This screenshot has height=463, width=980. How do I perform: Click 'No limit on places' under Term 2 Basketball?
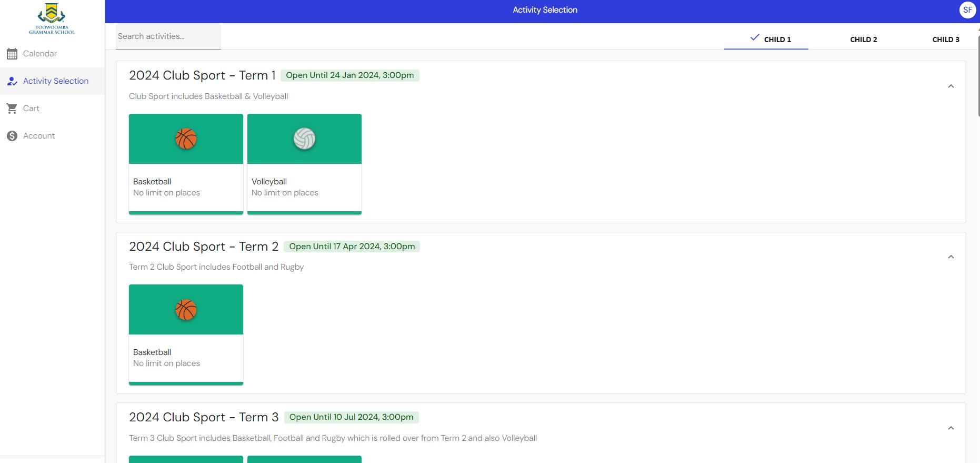(166, 363)
